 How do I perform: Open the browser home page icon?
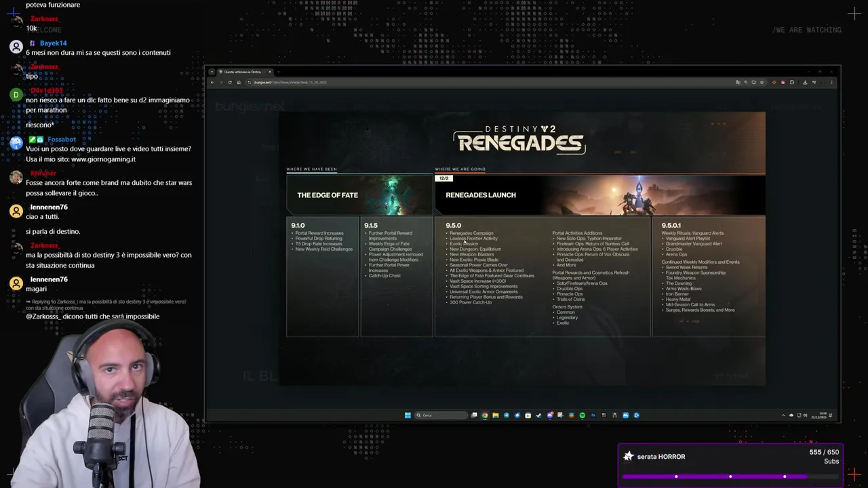[239, 82]
